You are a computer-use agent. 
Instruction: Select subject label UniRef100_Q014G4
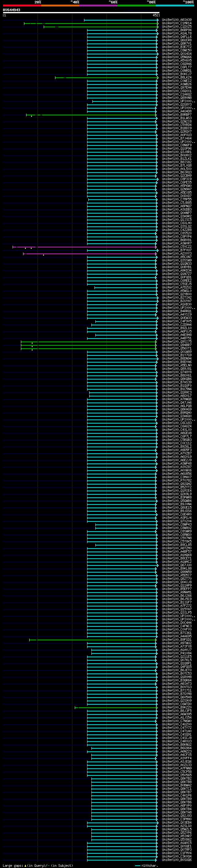coord(176,54)
